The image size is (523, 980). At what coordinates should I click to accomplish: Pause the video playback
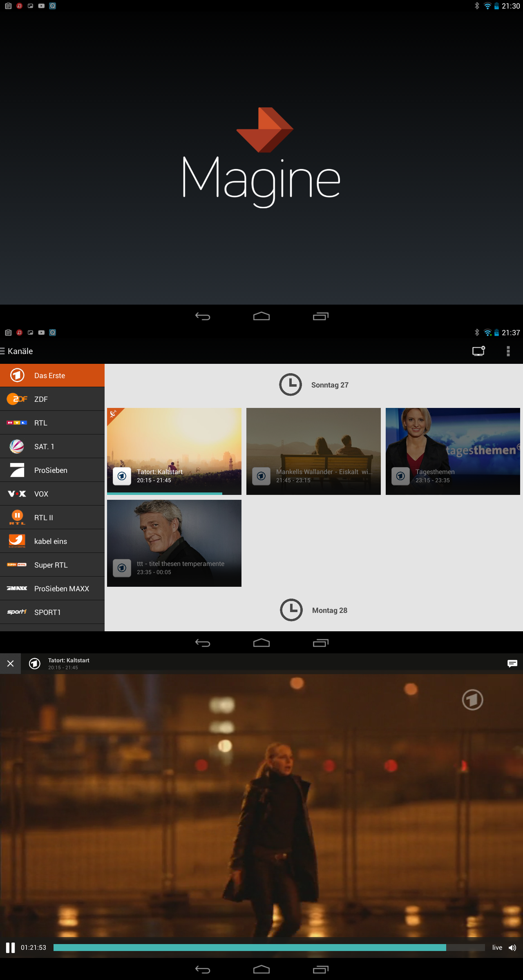click(x=10, y=947)
